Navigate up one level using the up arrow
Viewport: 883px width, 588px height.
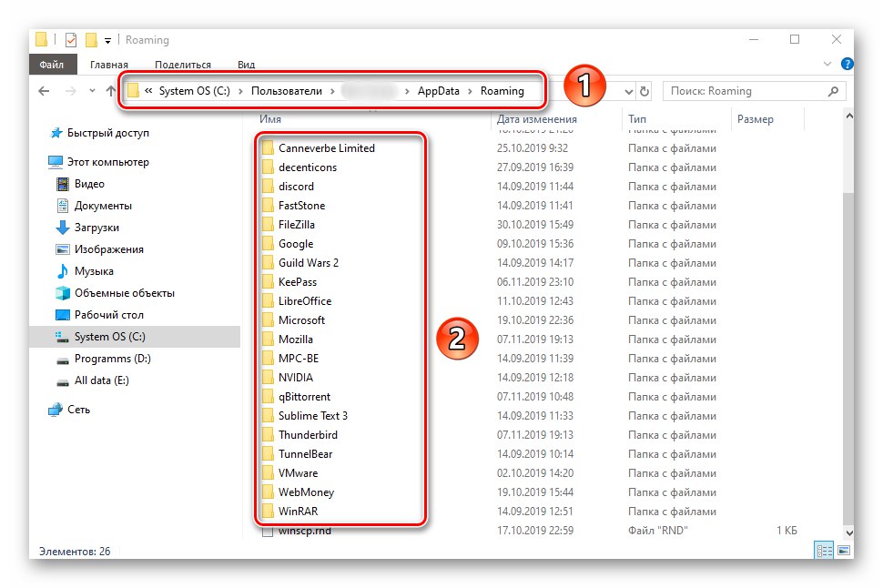(113, 90)
